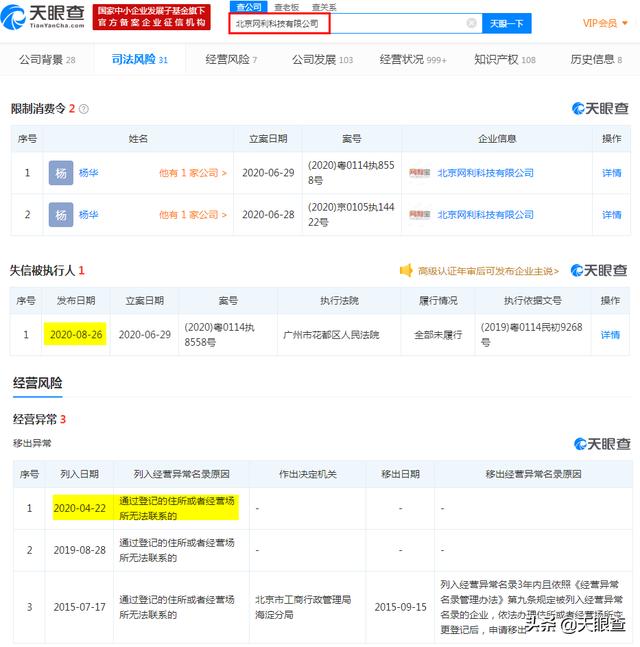
Task: Open 杨华 profile link in row 1
Action: 88,173
